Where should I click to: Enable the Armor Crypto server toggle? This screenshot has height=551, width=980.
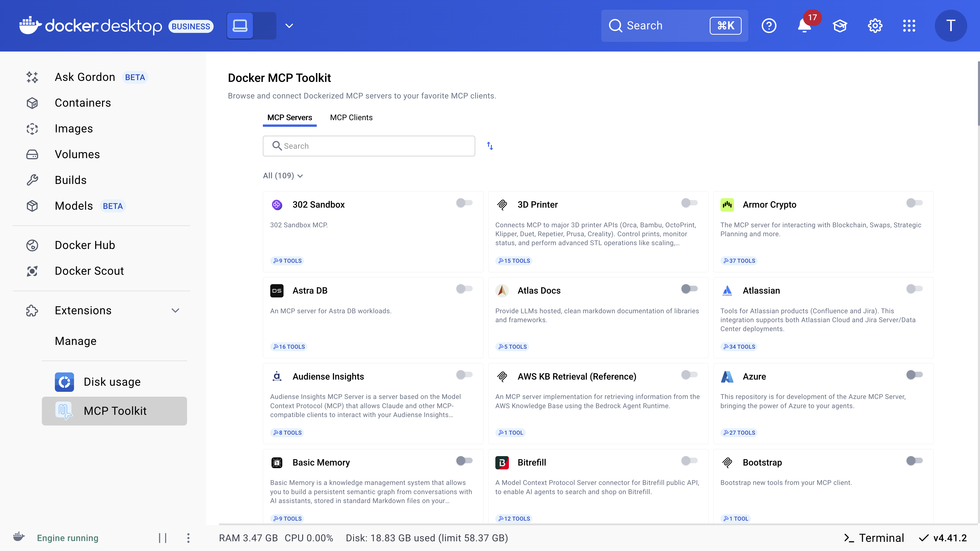pos(915,203)
